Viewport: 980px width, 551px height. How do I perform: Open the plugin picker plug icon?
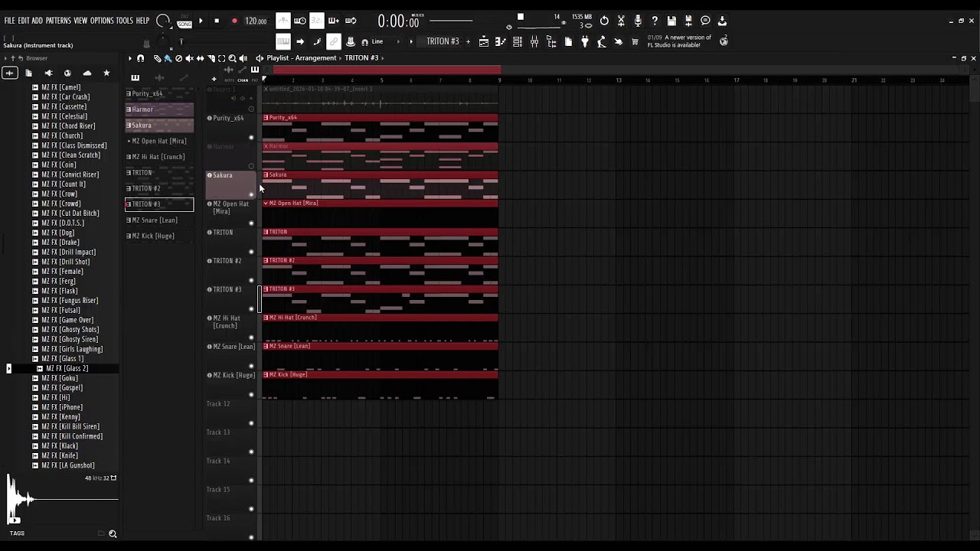(x=585, y=41)
